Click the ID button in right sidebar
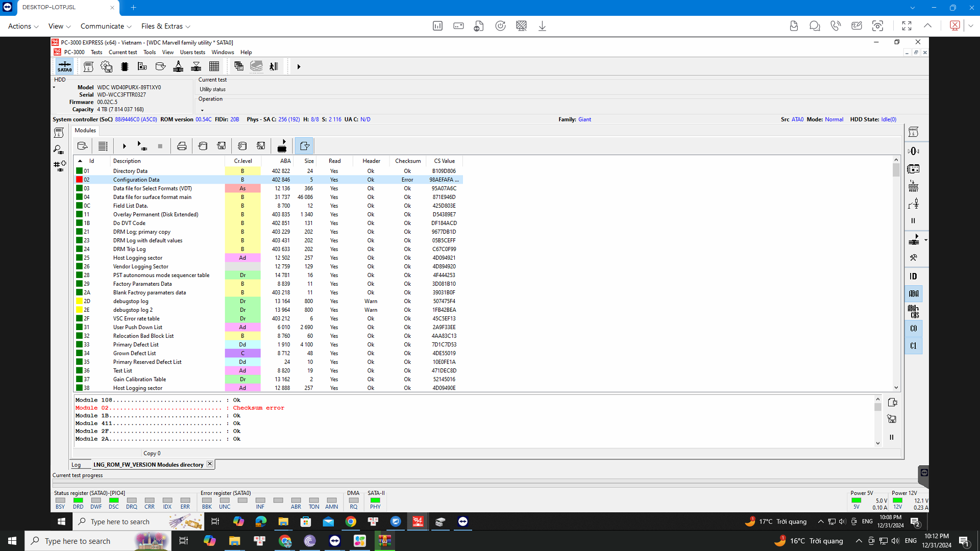The height and width of the screenshot is (551, 980). point(914,277)
